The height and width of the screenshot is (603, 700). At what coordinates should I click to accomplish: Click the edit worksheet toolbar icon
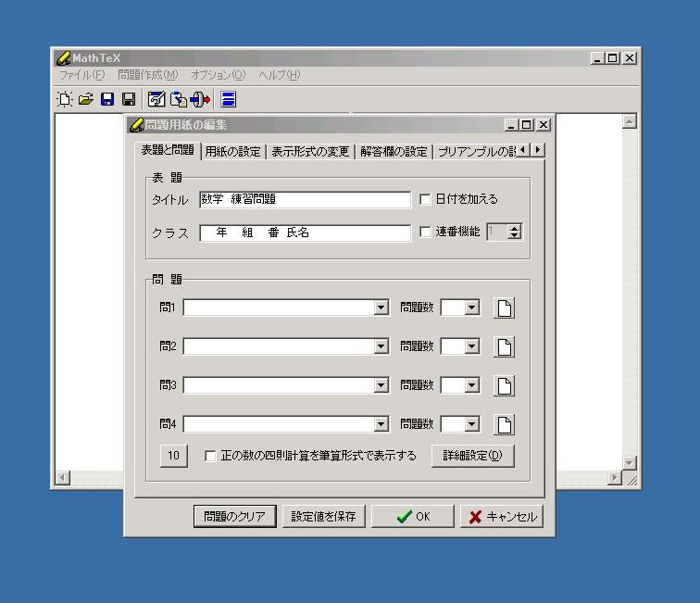point(156,99)
